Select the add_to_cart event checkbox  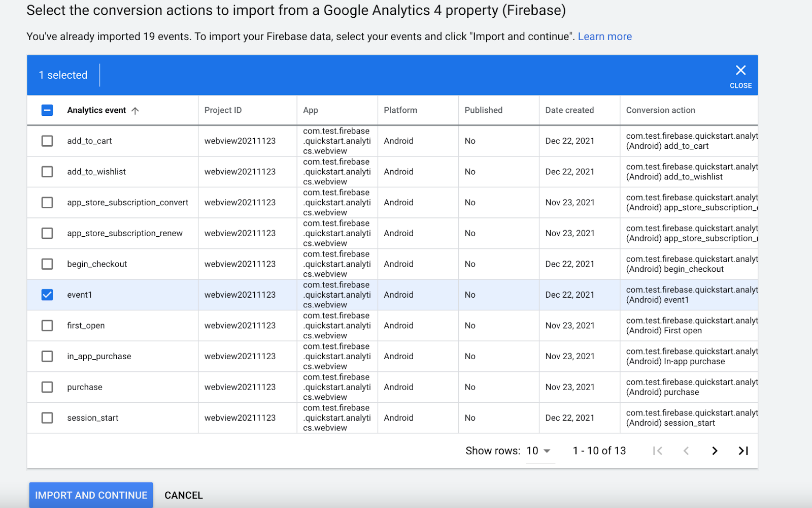[x=47, y=141]
